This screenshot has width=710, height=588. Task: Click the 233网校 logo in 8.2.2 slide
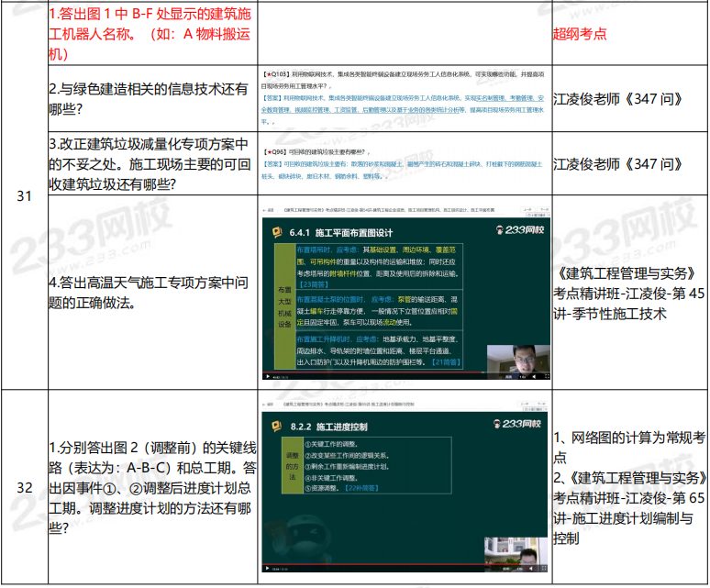pos(520,424)
